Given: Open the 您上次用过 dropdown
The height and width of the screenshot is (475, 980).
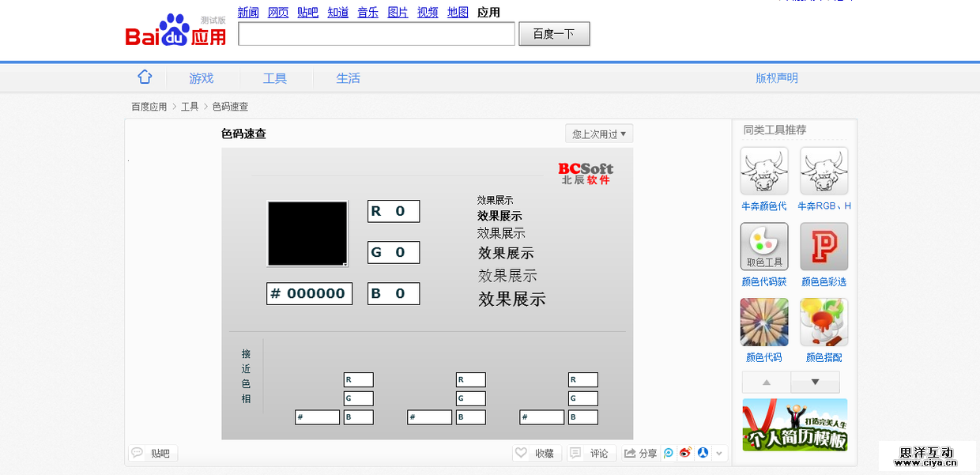Looking at the screenshot, I should point(598,133).
